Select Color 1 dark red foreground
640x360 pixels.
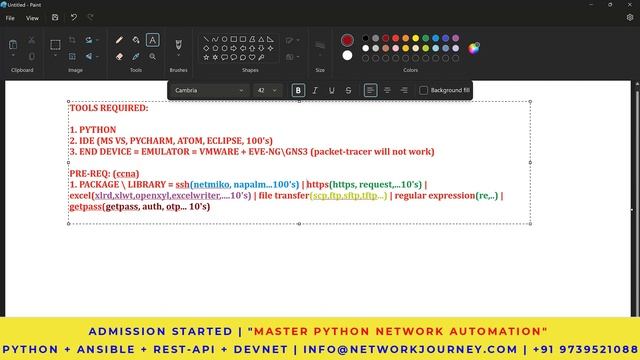pyautogui.click(x=347, y=40)
